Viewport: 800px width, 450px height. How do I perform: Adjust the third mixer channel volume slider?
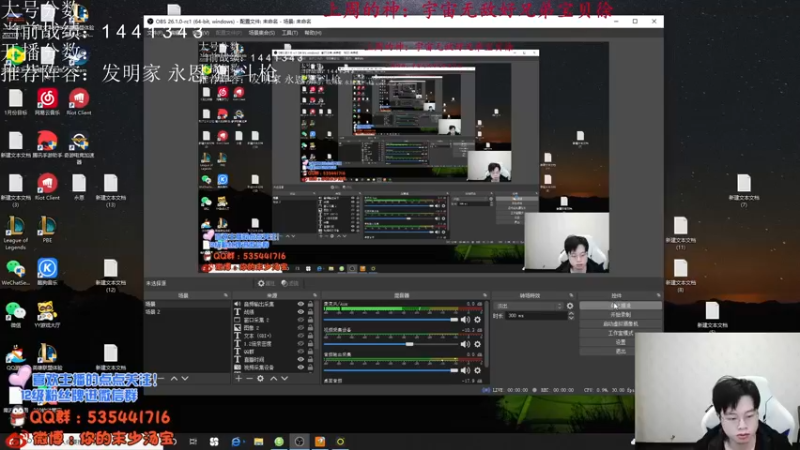(391, 370)
